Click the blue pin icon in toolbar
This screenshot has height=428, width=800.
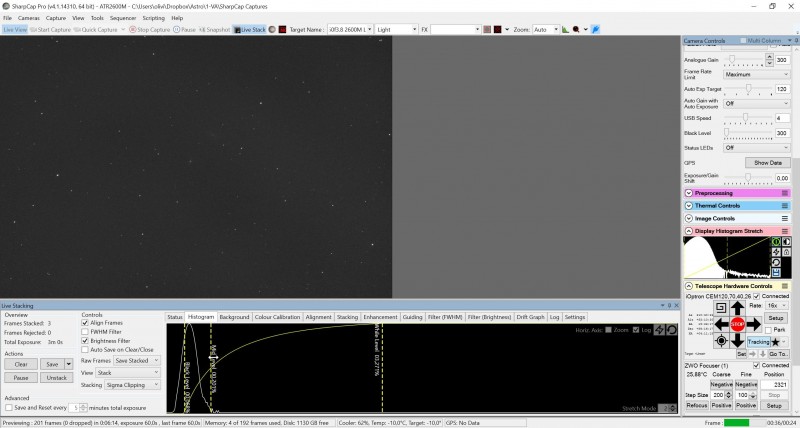point(595,30)
